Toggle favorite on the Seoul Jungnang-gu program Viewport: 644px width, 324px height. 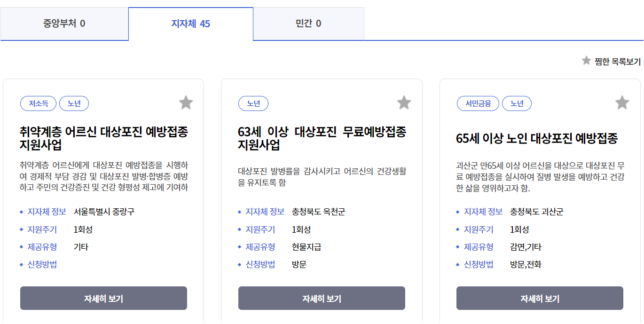coord(186,102)
